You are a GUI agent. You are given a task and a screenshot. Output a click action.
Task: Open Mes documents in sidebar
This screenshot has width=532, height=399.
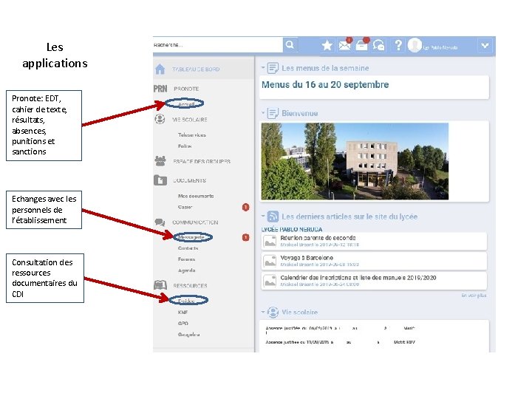click(x=196, y=196)
